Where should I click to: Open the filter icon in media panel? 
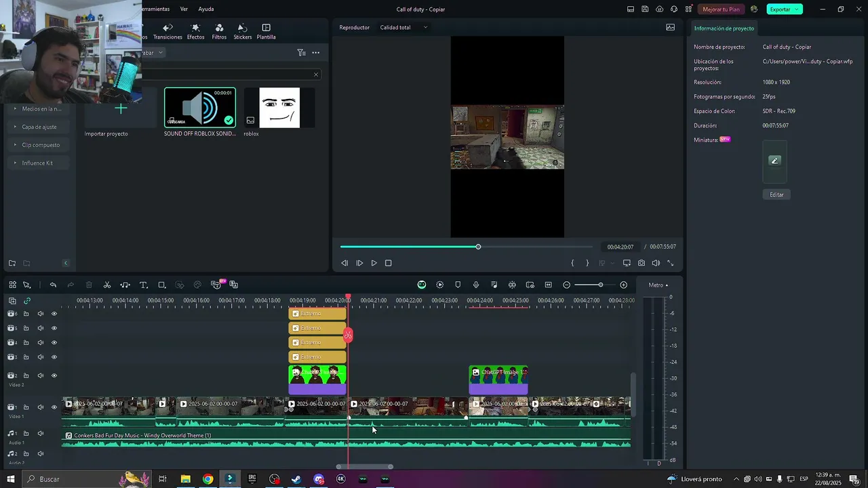pos(301,52)
